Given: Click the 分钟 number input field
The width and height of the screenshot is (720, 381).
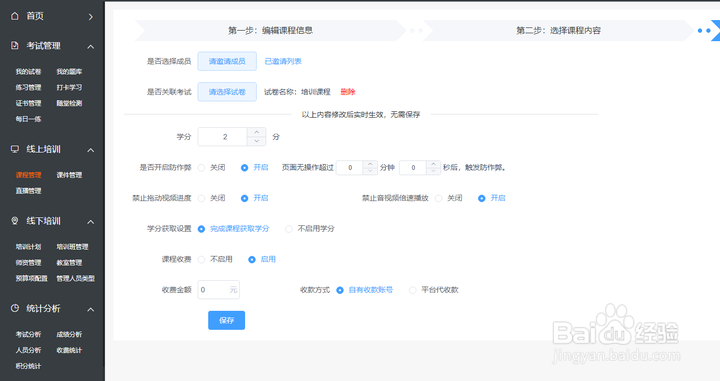Looking at the screenshot, I should [x=350, y=168].
